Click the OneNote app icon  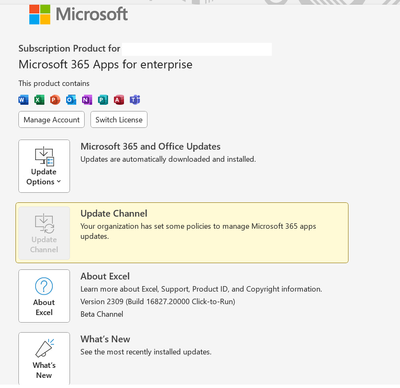87,100
